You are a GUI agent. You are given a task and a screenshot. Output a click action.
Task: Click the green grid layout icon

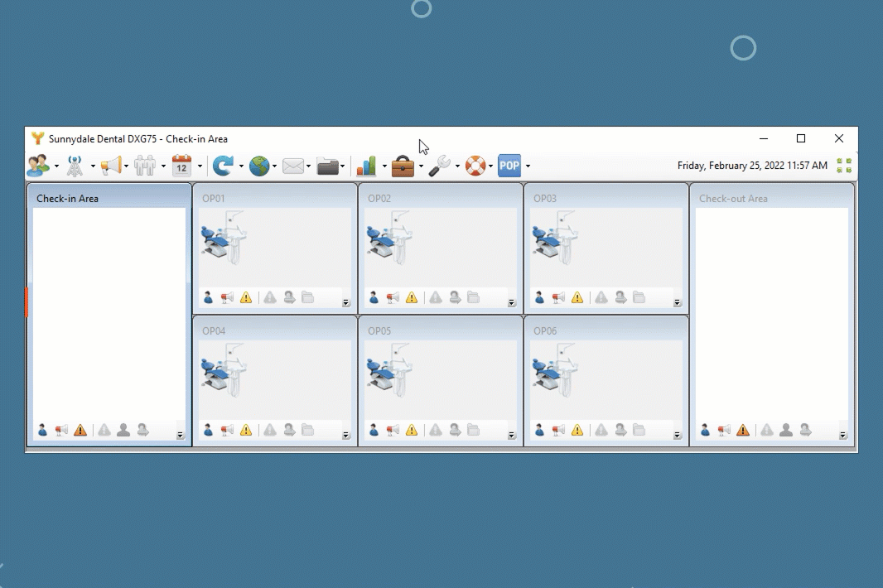(x=844, y=166)
